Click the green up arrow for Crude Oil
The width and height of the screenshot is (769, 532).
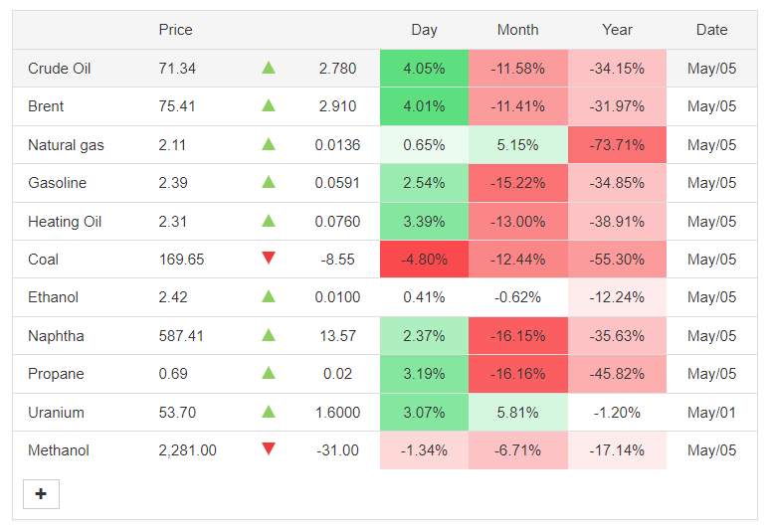click(x=269, y=68)
